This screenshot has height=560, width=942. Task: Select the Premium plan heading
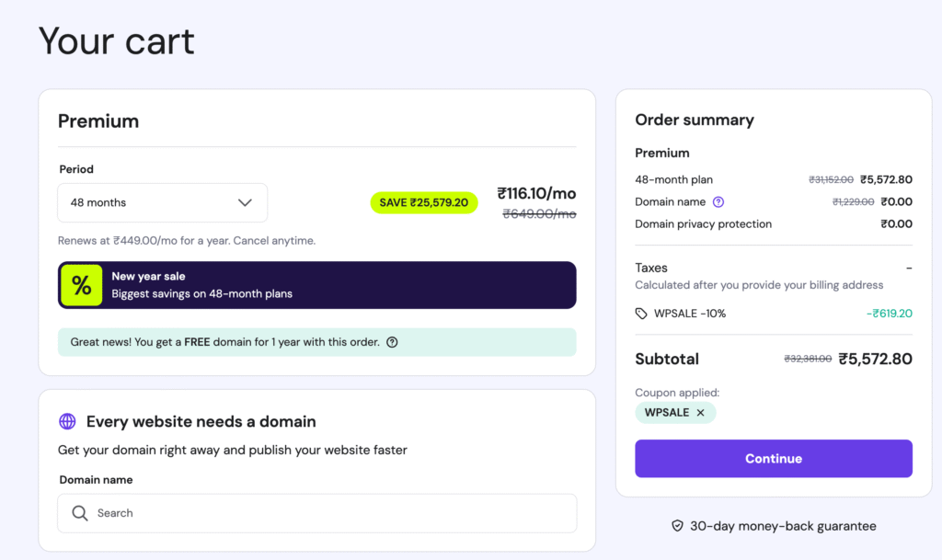point(98,120)
